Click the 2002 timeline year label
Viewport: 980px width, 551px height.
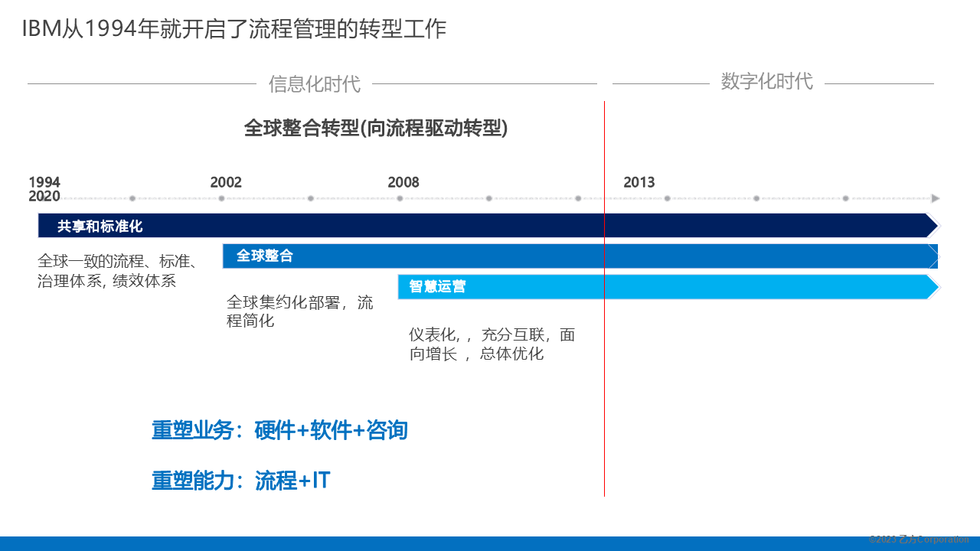[226, 182]
